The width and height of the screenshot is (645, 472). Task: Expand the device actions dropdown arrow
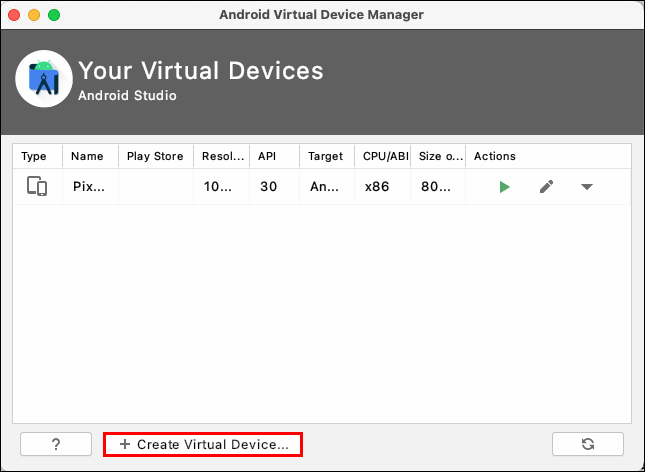point(587,187)
